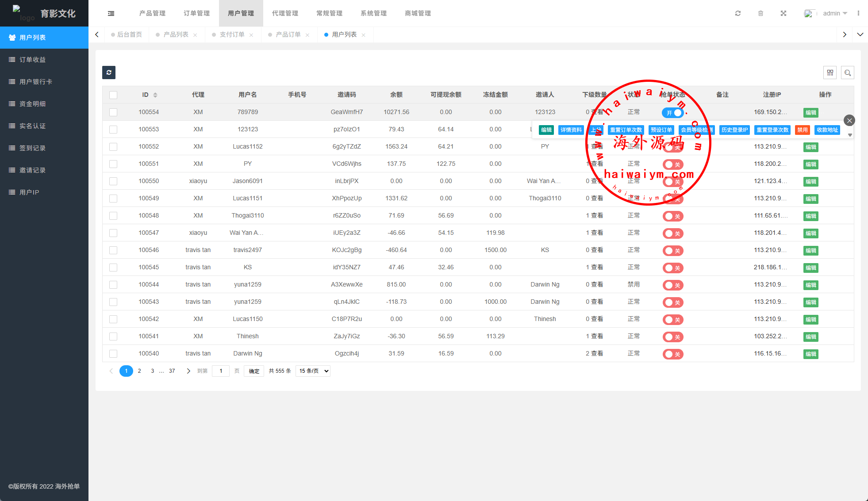Image resolution: width=868 pixels, height=501 pixels.
Task: Click the sidebar collapse menu icon
Action: tap(111, 13)
